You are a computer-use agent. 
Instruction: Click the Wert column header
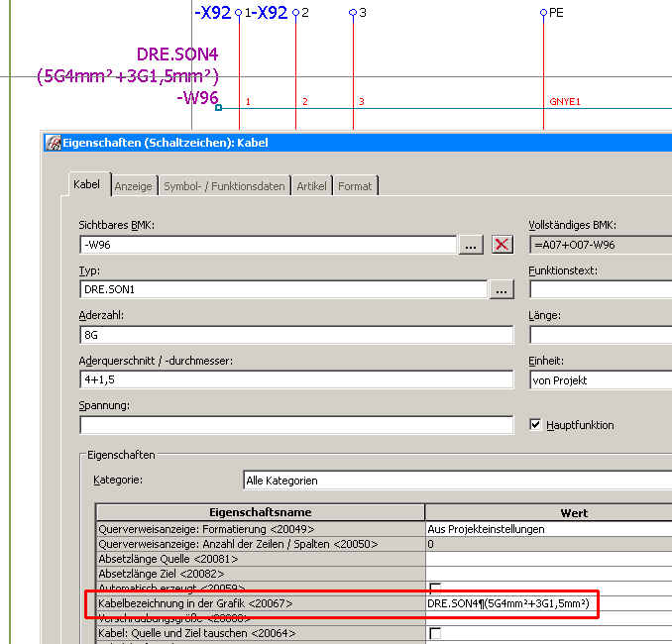548,513
